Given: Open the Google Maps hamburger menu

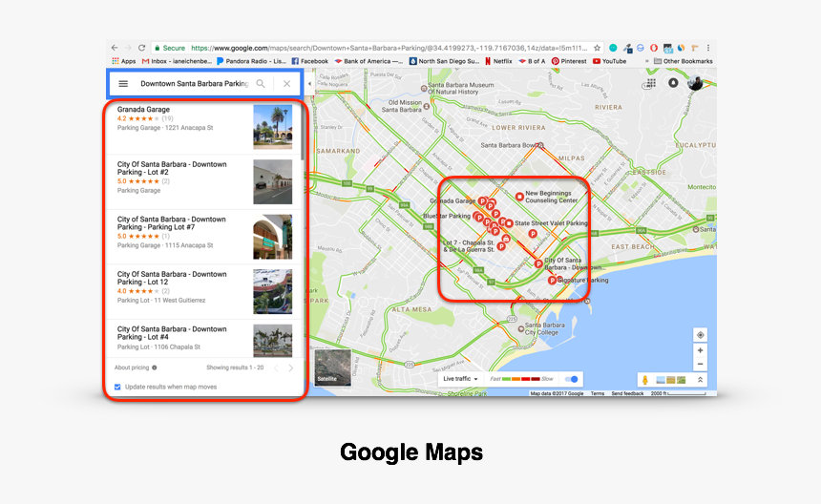Looking at the screenshot, I should pos(123,84).
